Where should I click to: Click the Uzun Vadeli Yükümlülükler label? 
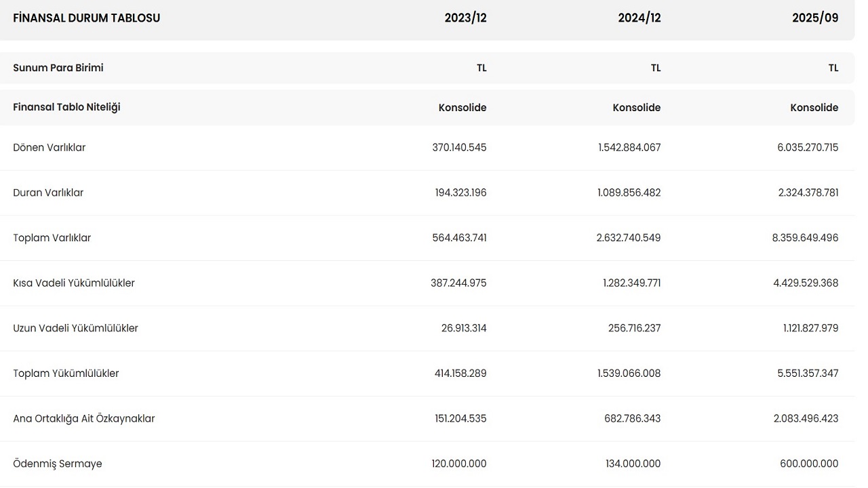pyautogui.click(x=75, y=329)
